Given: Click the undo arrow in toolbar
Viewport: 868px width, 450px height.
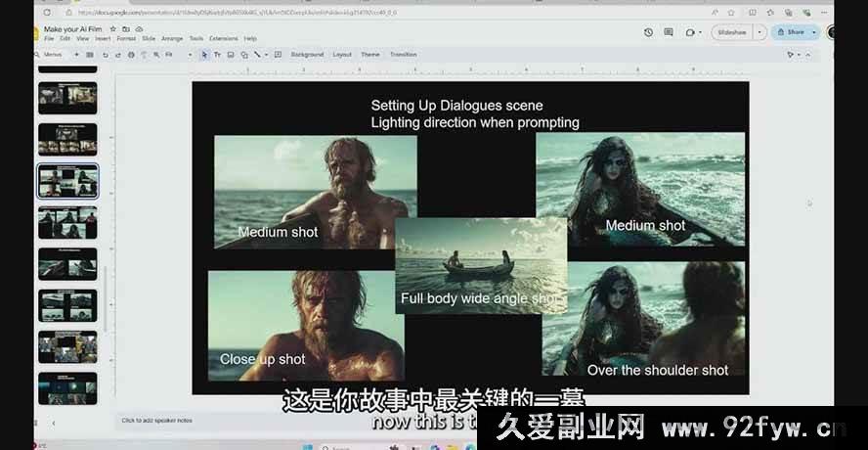Looking at the screenshot, I should click(106, 55).
